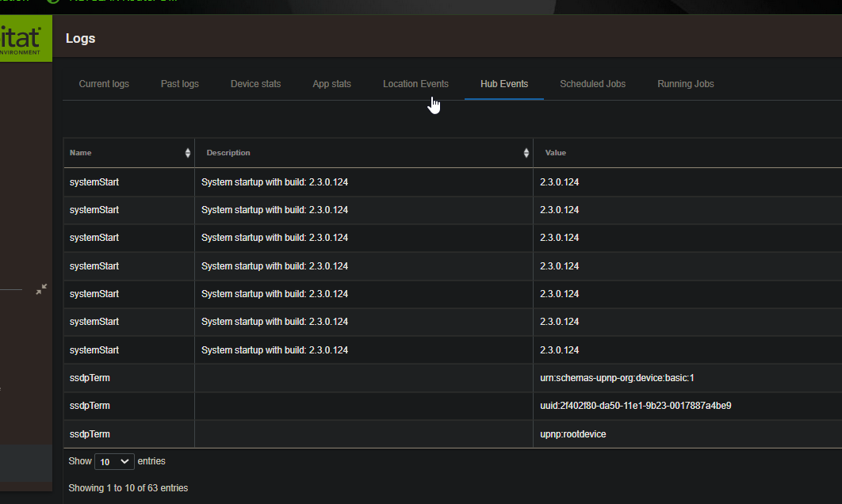Click the upnp:rootdevice value cell
Viewport: 842px width, 504px height.
[572, 434]
